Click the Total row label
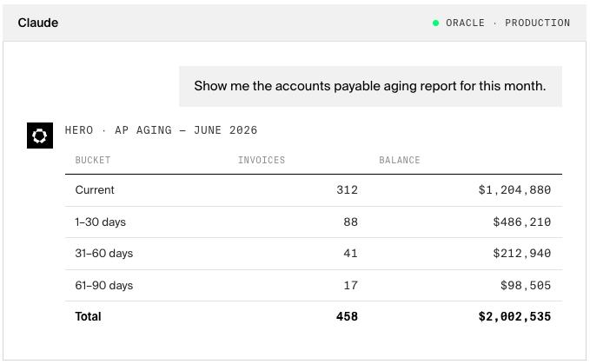 (x=88, y=316)
